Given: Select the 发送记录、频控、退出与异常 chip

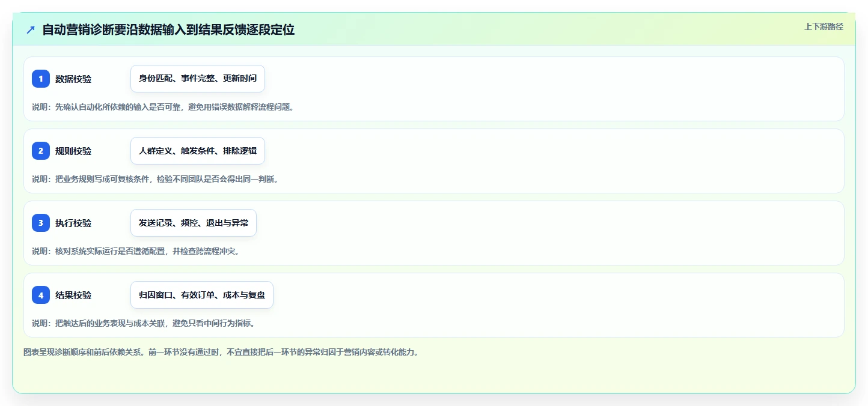Looking at the screenshot, I should point(194,223).
